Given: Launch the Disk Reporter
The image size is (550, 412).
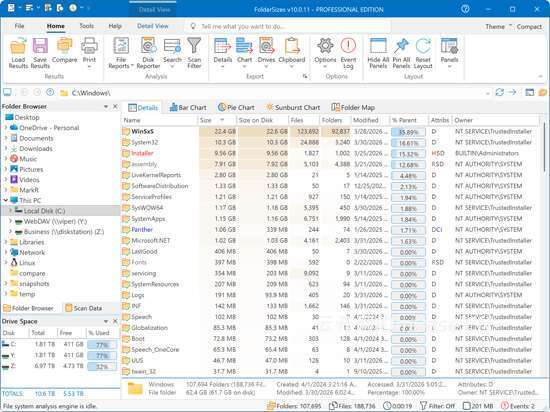Looking at the screenshot, I should pos(148,53).
